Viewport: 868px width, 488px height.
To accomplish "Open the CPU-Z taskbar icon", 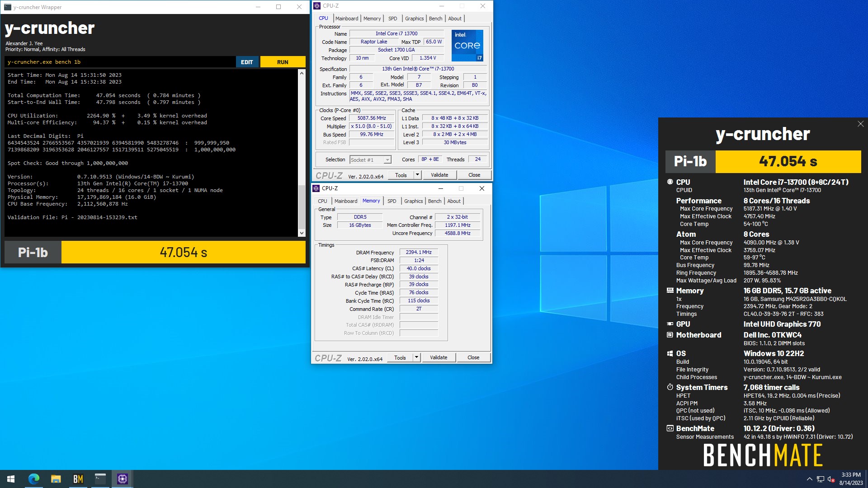I will coord(123,479).
